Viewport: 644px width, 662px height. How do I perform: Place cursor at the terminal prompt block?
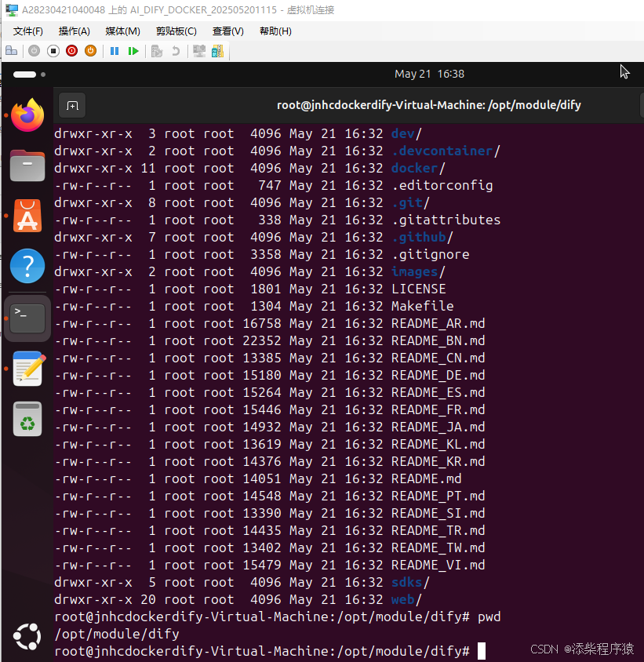[482, 651]
